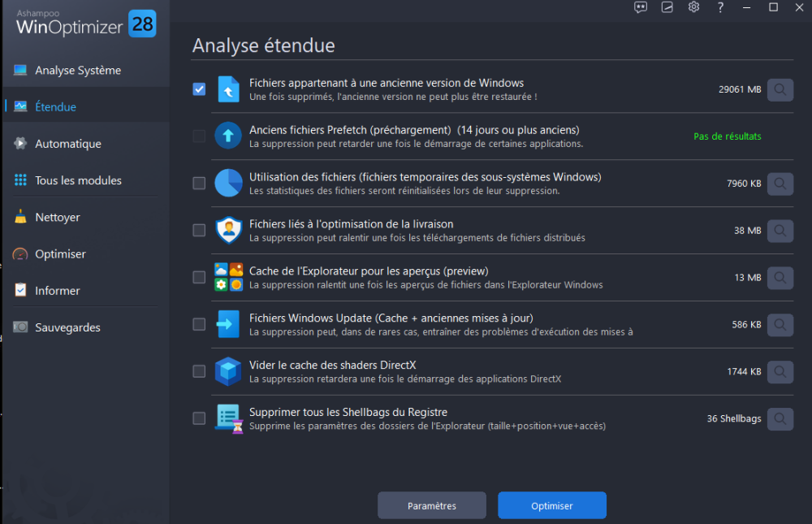
Task: Click the DirectX shader cube icon
Action: (x=228, y=371)
